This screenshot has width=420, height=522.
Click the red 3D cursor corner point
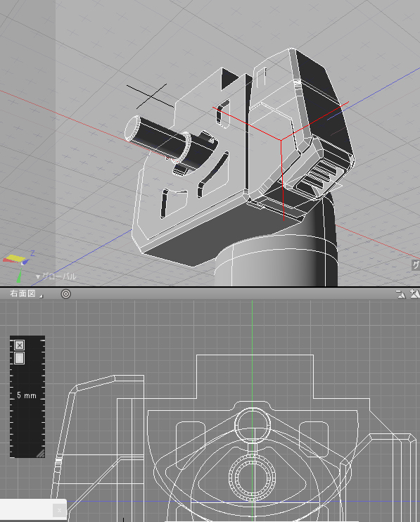[281, 140]
